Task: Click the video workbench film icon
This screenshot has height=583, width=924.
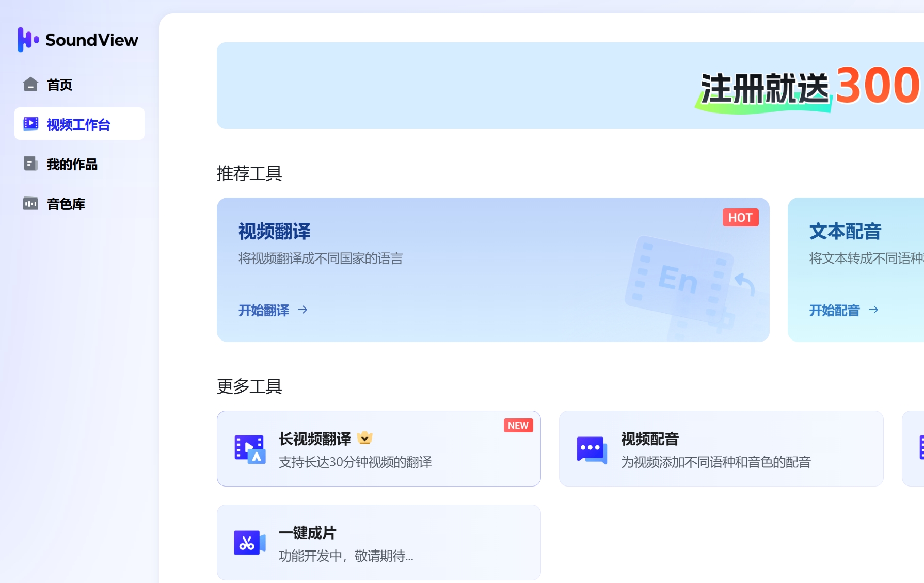Action: 30,124
